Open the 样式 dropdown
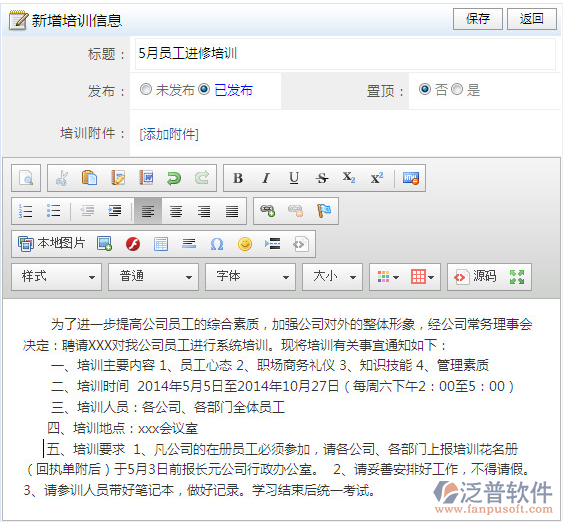The image size is (563, 525). point(56,277)
